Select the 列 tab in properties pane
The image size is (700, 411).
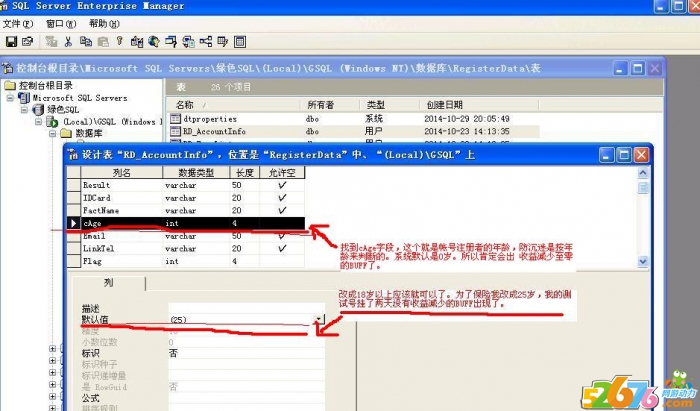(108, 282)
